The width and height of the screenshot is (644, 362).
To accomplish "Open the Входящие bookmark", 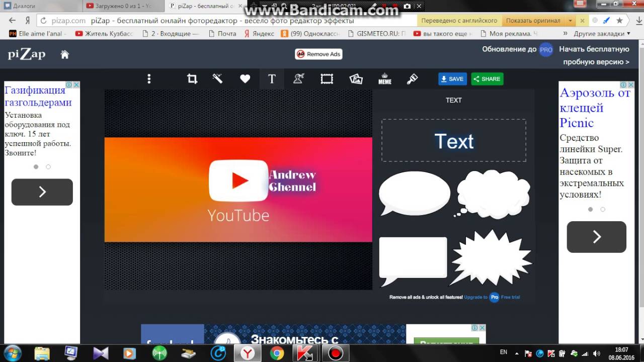I will click(171, 34).
